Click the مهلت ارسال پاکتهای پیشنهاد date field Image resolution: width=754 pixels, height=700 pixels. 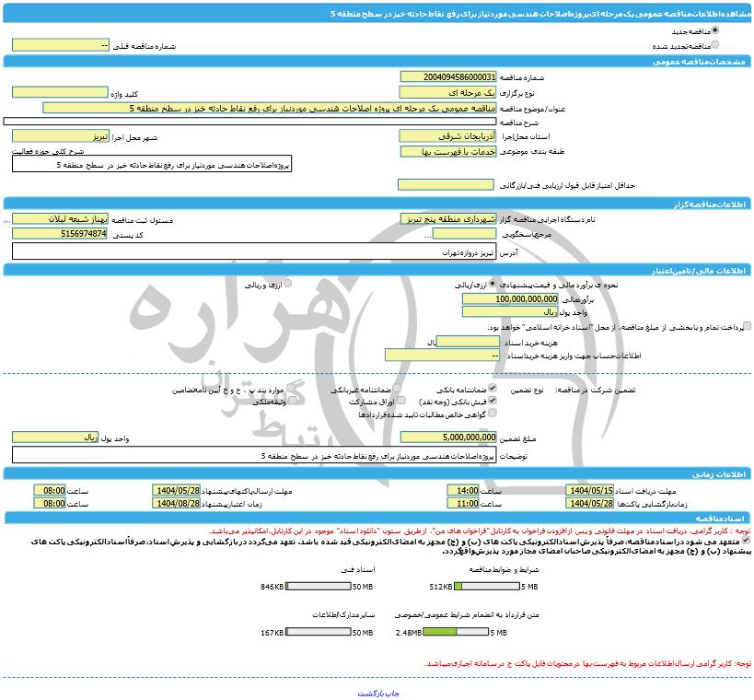[x=176, y=490]
